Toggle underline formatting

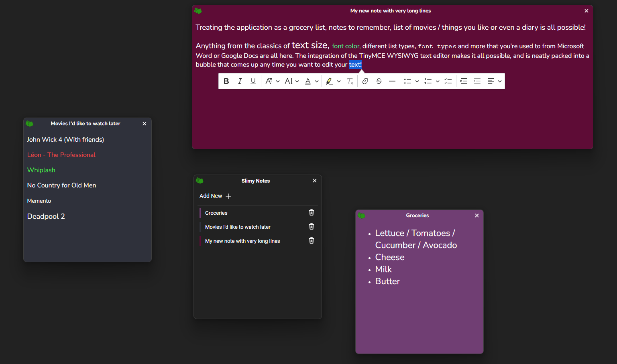(x=253, y=81)
